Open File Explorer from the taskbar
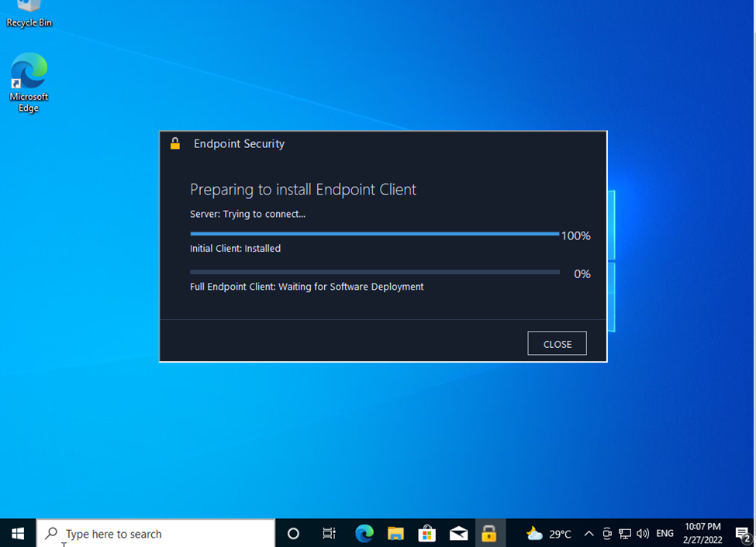This screenshot has width=756, height=547. pos(395,534)
